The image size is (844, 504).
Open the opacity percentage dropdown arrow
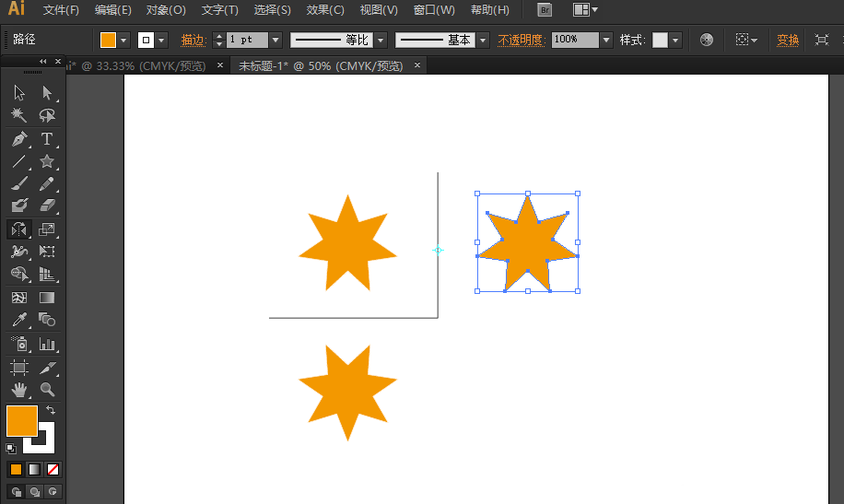click(606, 40)
